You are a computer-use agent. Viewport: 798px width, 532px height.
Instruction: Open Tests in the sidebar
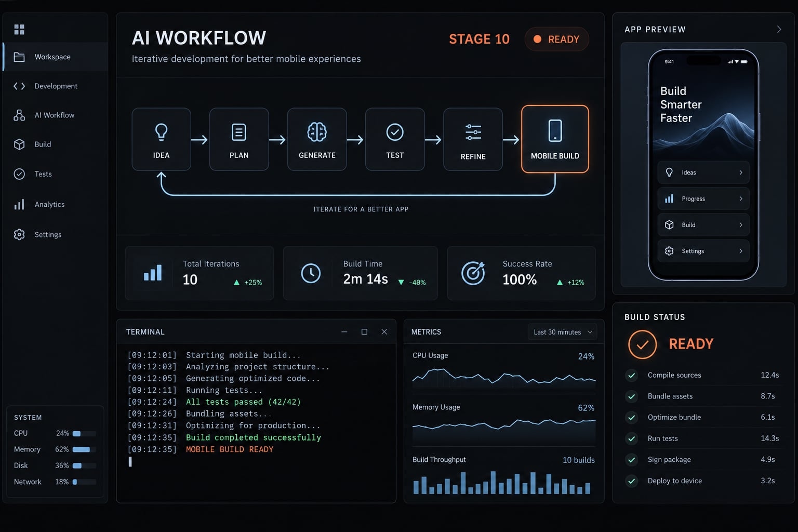pos(55,174)
